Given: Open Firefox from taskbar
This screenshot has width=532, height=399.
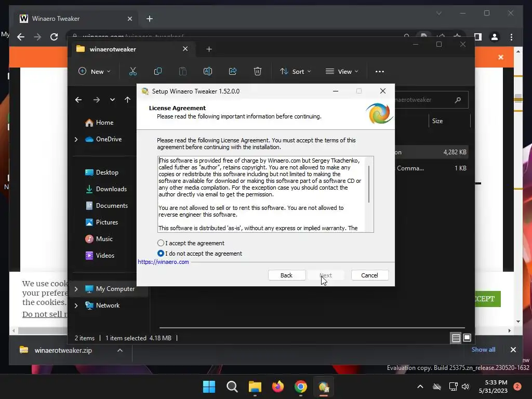Looking at the screenshot, I should click(x=278, y=387).
